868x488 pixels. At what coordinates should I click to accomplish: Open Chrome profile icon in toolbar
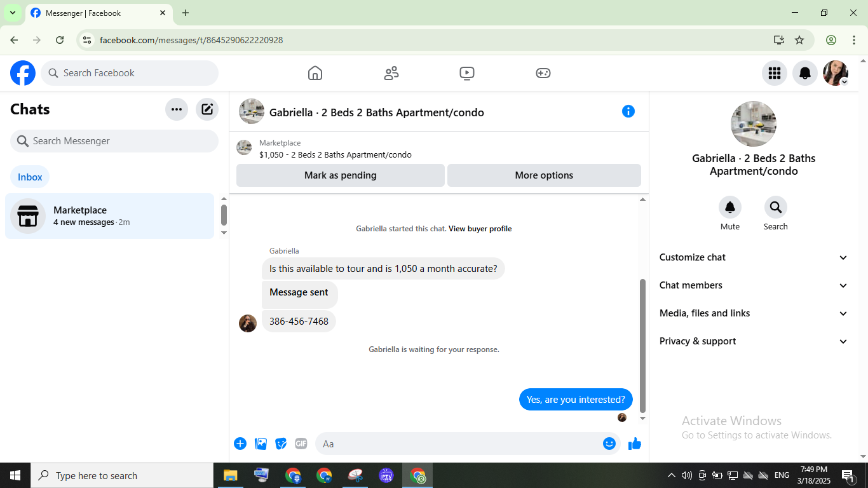point(831,40)
